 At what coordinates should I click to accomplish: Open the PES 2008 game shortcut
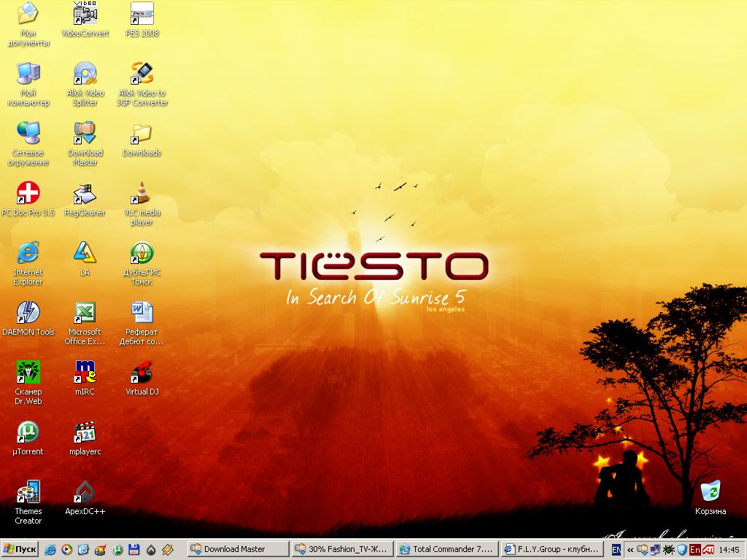[142, 20]
